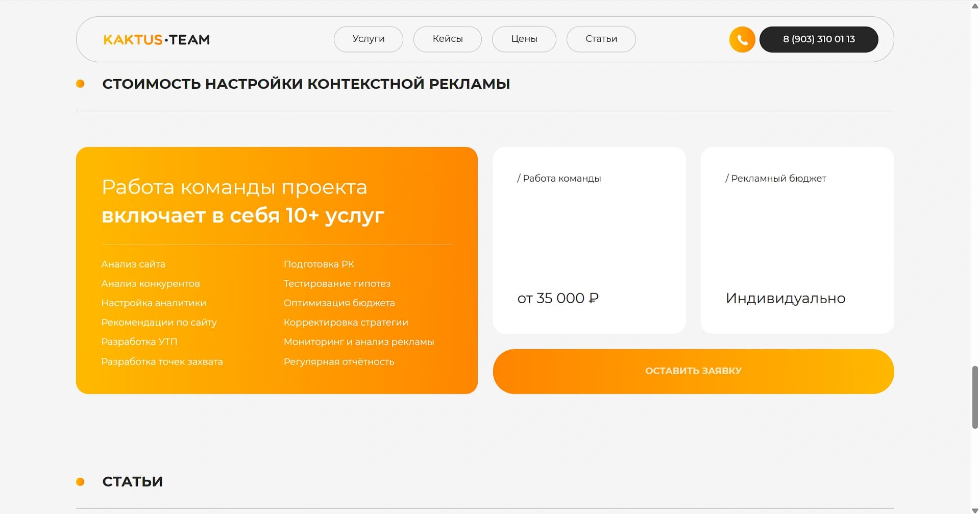Click the orange bullet beside СТОИМОСТЬ heading

[x=81, y=83]
